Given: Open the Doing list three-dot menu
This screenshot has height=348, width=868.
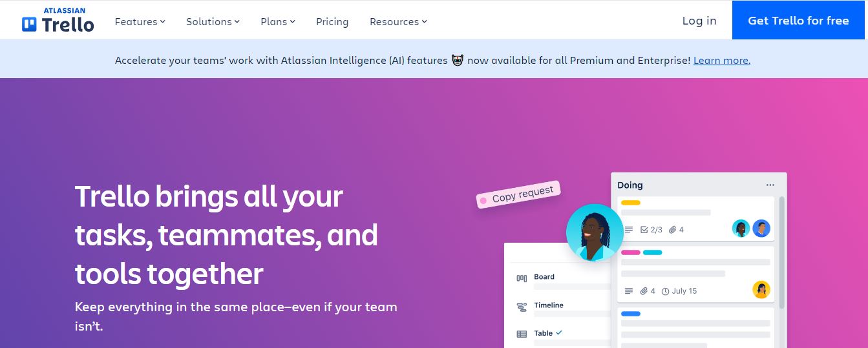Looking at the screenshot, I should pyautogui.click(x=770, y=185).
